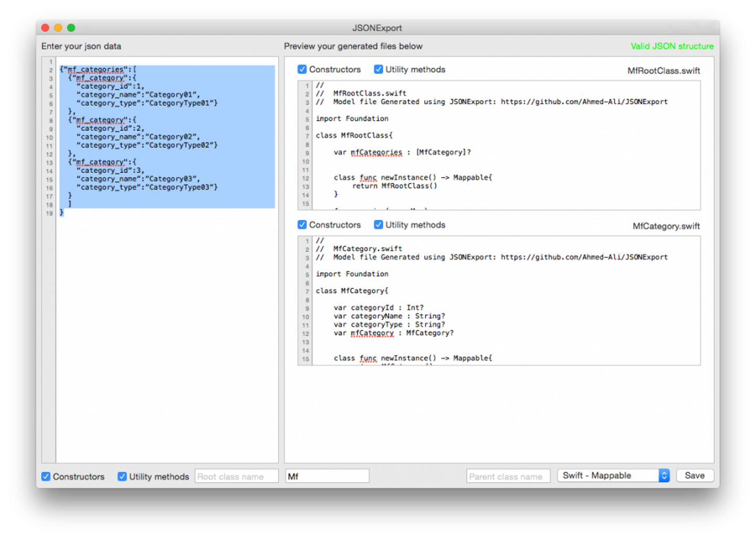Uncheck Constructors for MfRootClass.swift
This screenshot has width=756, height=540.
click(x=302, y=69)
